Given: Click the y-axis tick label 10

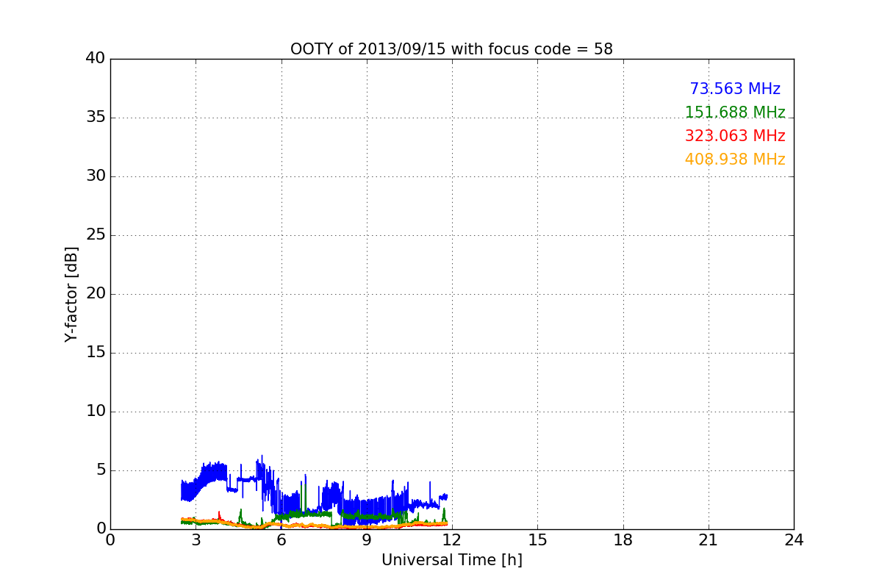Looking at the screenshot, I should pyautogui.click(x=96, y=412).
